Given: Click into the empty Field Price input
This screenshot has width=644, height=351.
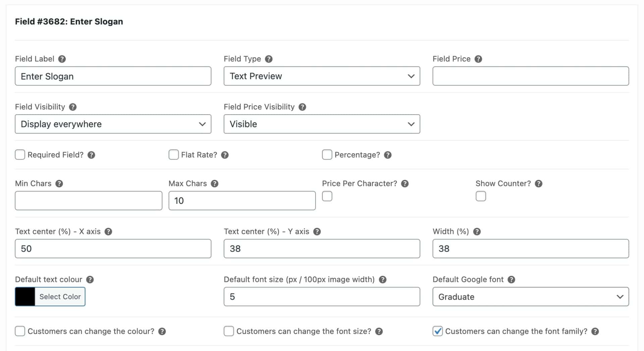Looking at the screenshot, I should [x=531, y=76].
